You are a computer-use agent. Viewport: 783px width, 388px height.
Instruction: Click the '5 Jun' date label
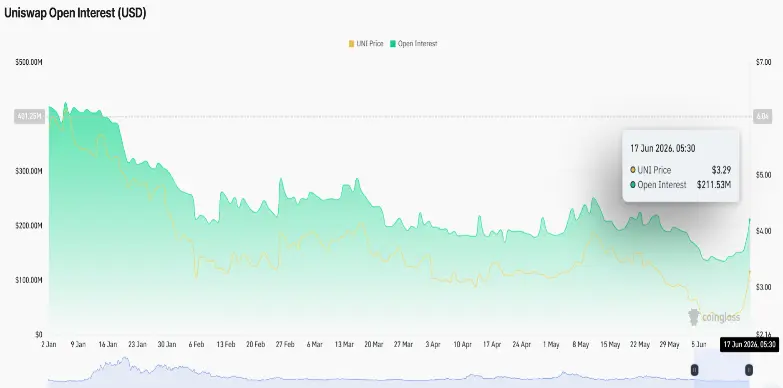point(699,345)
